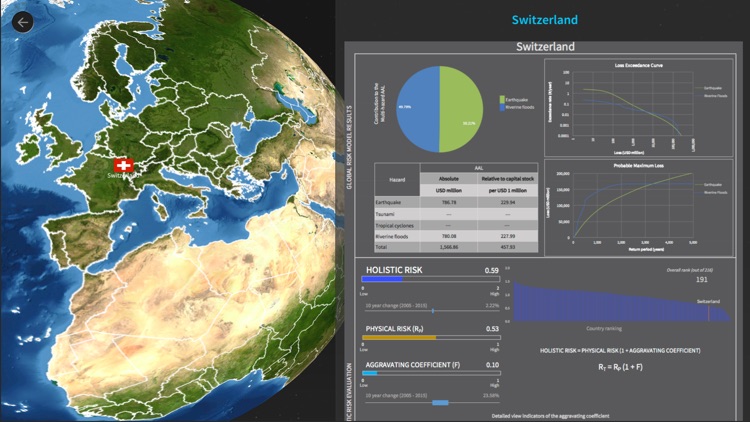Click the 23.58% change value
Viewport: 750px width, 422px height.
491,396
